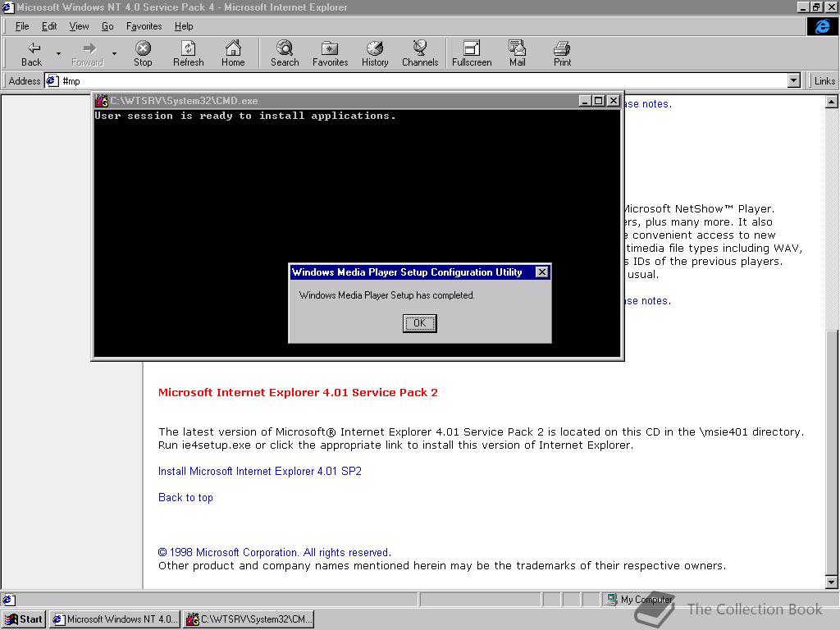This screenshot has width=840, height=630.
Task: Click the Start button on the taskbar
Action: coord(24,619)
